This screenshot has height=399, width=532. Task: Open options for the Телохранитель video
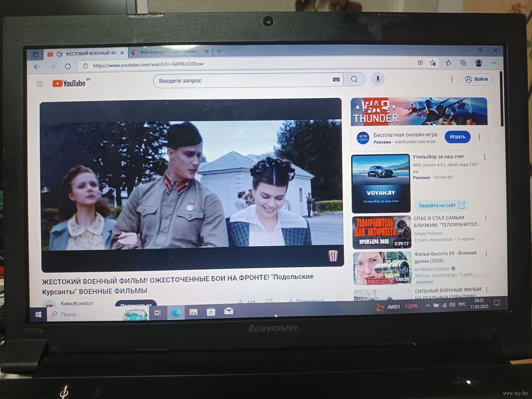click(486, 218)
